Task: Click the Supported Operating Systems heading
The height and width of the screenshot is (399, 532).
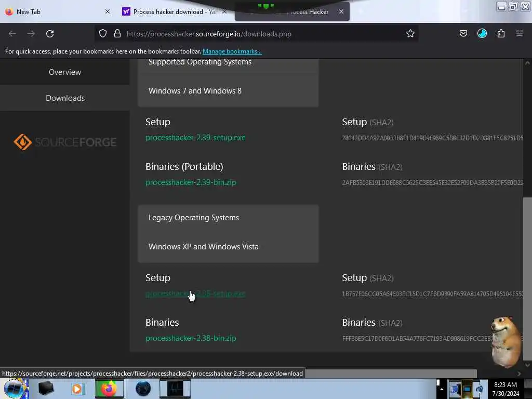Action: pyautogui.click(x=200, y=62)
